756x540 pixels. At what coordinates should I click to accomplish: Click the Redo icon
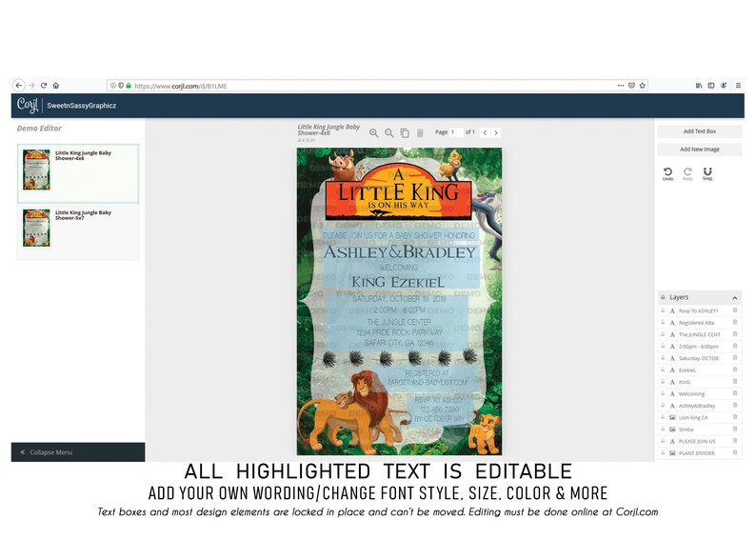[x=687, y=173]
